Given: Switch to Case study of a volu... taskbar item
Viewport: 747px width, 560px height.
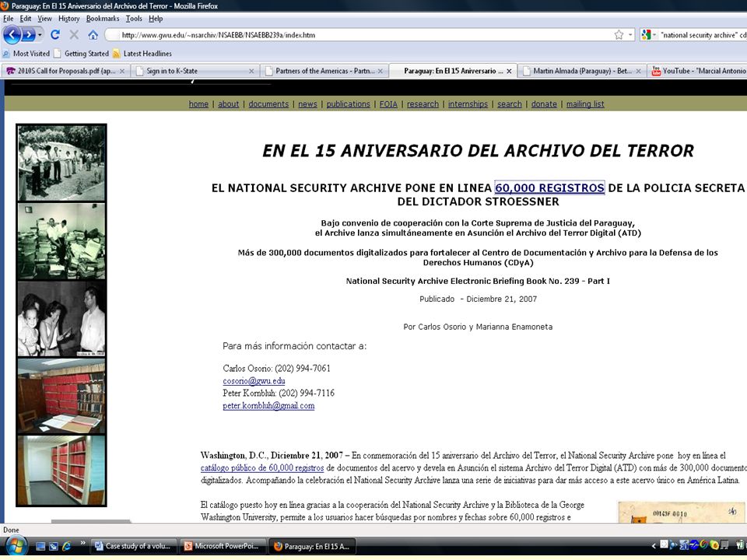Looking at the screenshot, I should 133,546.
